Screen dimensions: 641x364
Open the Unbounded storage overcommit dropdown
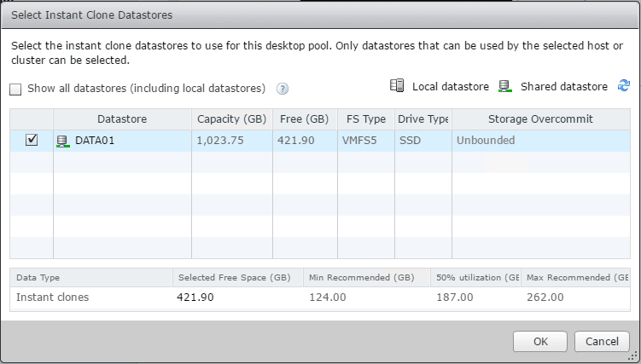point(539,141)
